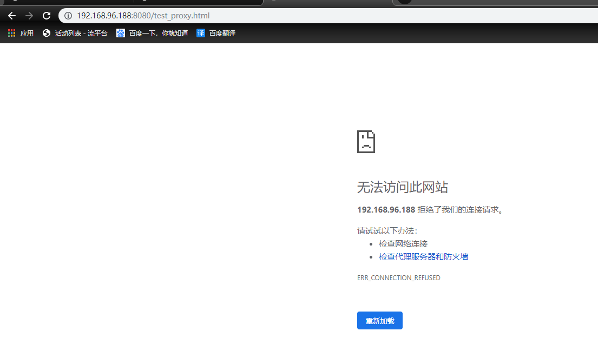Reload the page with the refresh icon
This screenshot has height=364, width=598.
point(47,16)
